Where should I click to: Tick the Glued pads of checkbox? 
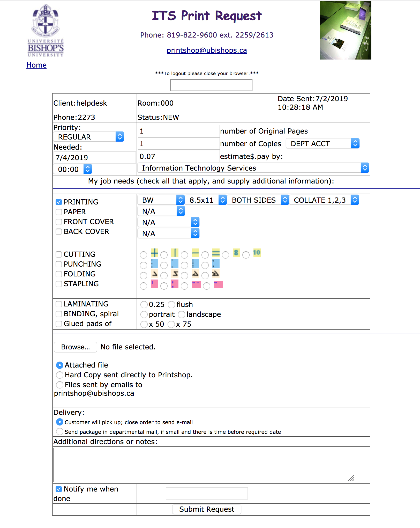[59, 324]
